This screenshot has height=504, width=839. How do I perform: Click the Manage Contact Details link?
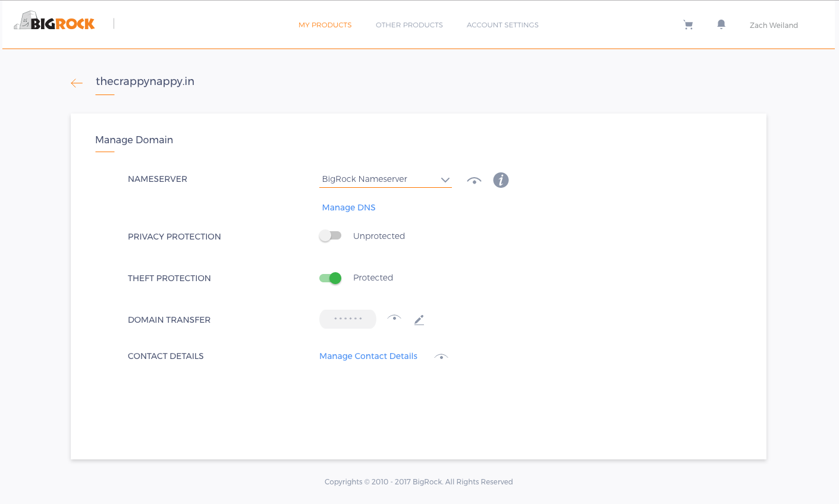(x=368, y=356)
